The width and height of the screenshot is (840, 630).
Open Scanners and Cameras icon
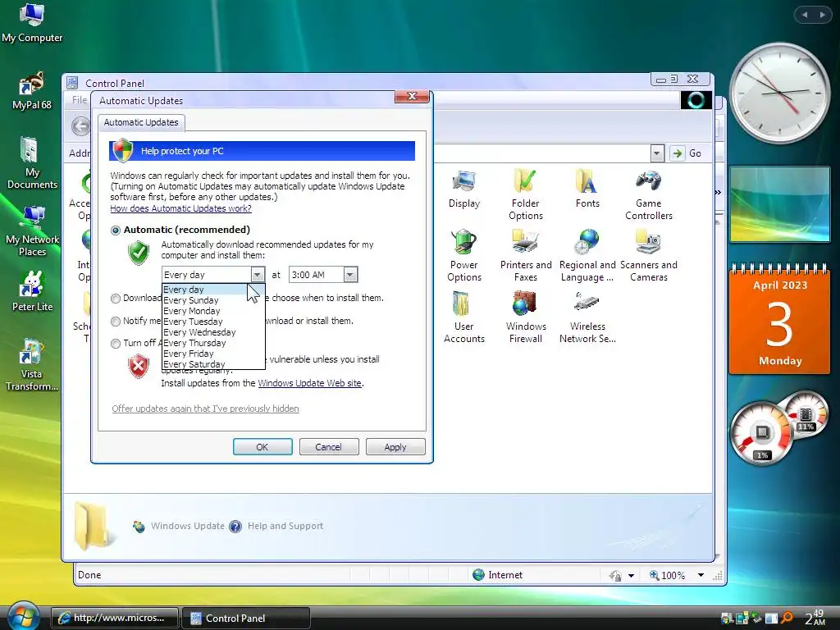[x=648, y=256]
